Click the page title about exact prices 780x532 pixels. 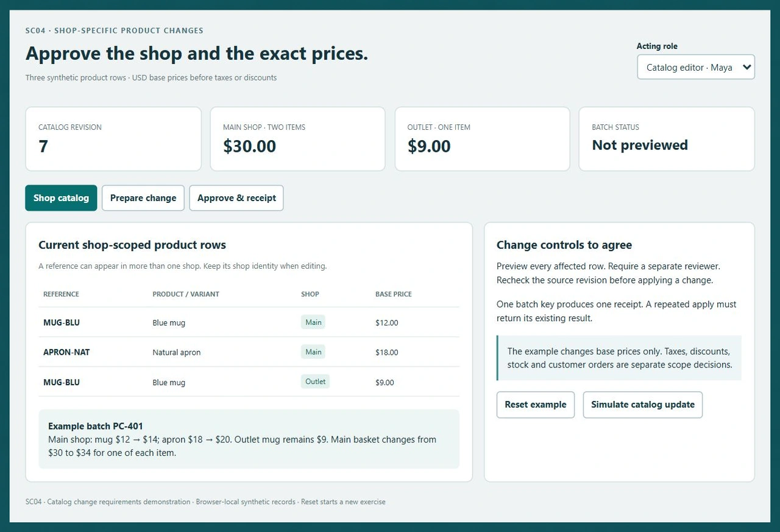tap(197, 54)
